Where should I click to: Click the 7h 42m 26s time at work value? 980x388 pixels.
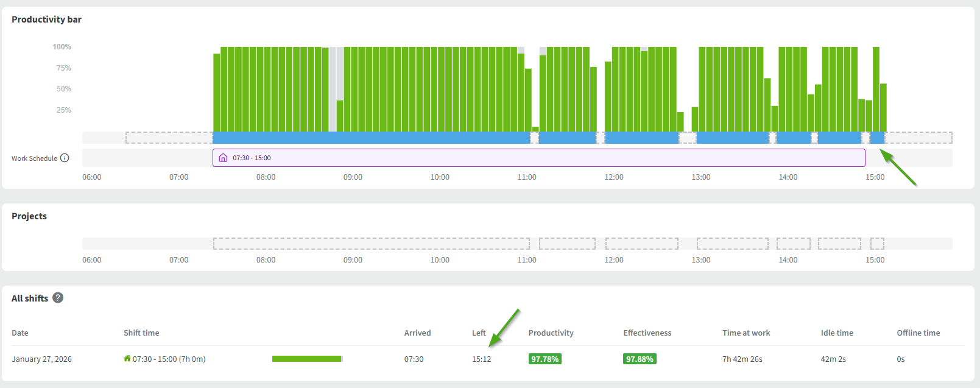(x=742, y=359)
